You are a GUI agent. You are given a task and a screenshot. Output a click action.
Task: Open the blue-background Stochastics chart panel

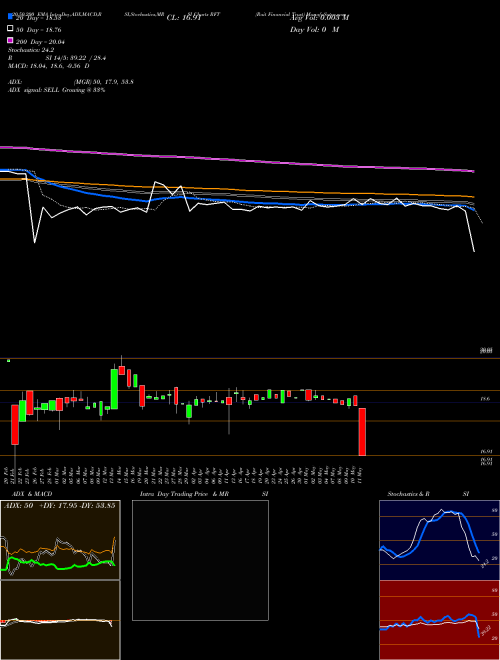pyautogui.click(x=439, y=540)
